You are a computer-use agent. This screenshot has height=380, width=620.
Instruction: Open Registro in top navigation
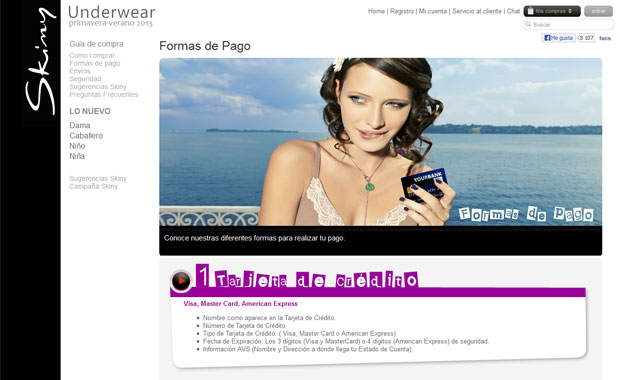402,11
